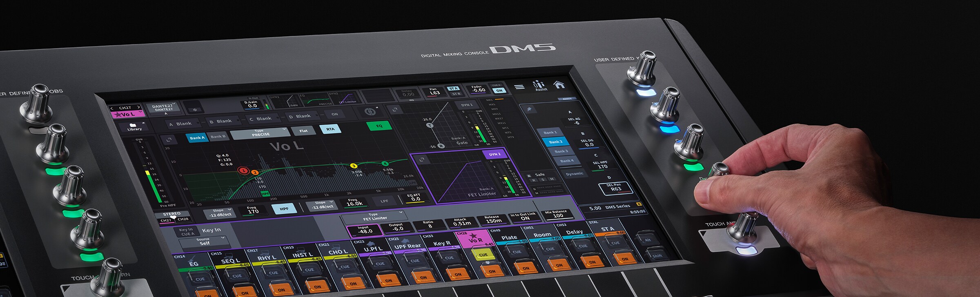This screenshot has height=297, width=980.
Task: Go to previous channel arrow beside CH27
Action: (x=112, y=108)
